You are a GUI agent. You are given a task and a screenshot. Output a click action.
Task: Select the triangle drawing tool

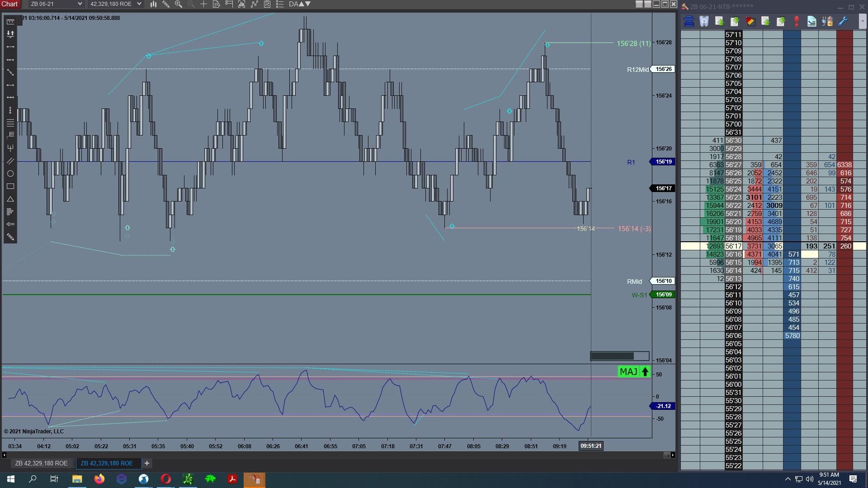10,199
